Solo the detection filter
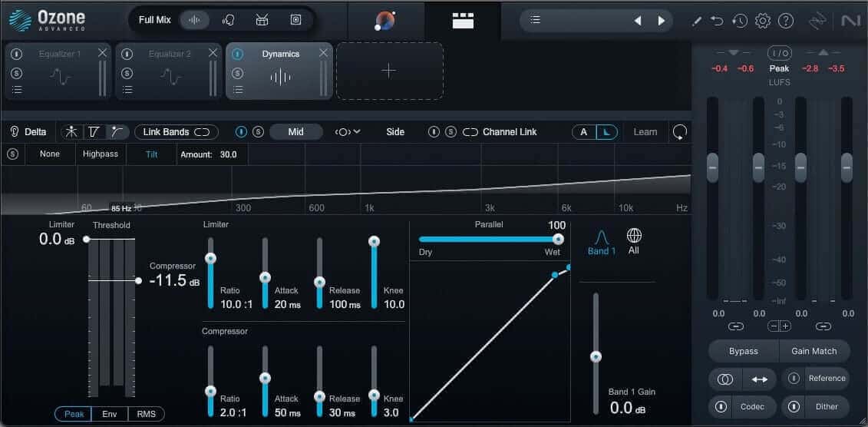The height and width of the screenshot is (427, 868). 13,154
